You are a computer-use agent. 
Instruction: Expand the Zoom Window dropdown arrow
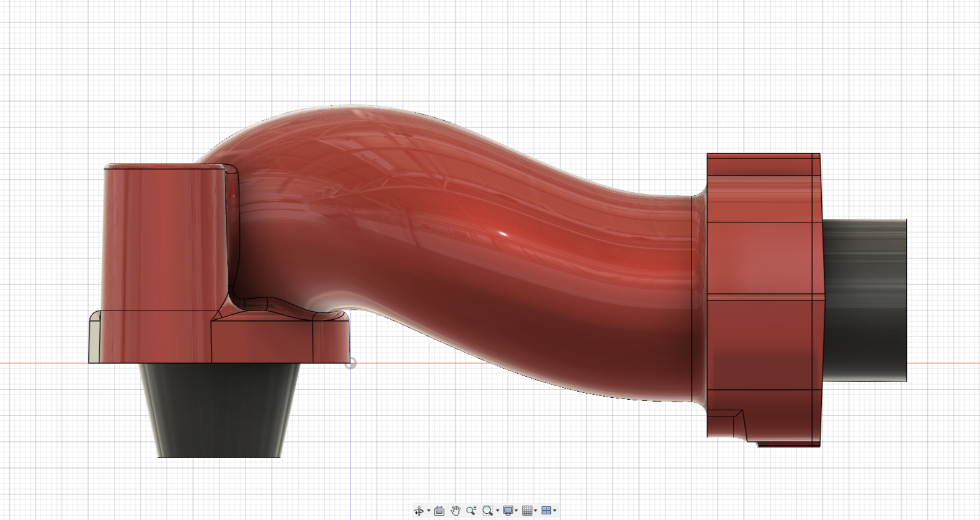click(497, 511)
